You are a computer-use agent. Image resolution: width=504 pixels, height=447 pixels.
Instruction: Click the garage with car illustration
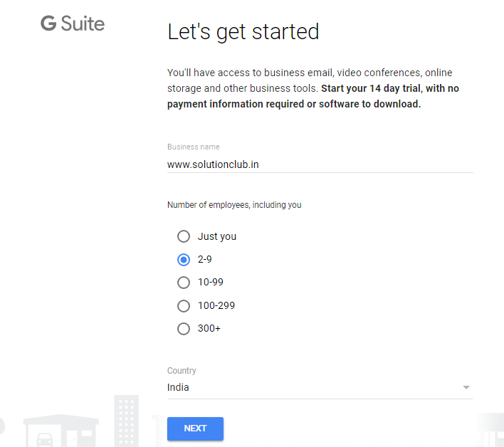click(x=61, y=431)
